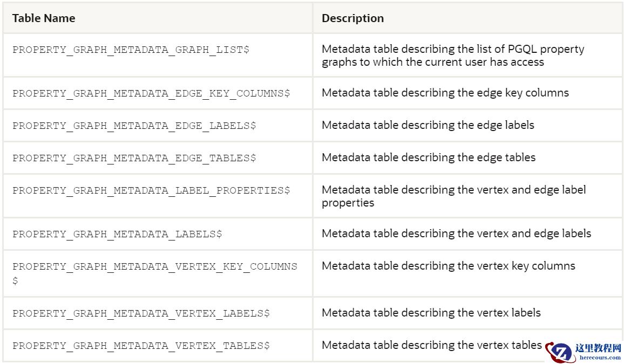Viewport: 624px width, 364px height.
Task: Click the PGQL property graphs list description
Action: pos(452,56)
